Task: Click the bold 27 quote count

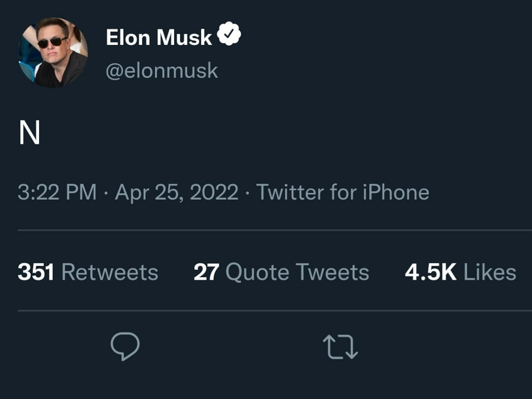Action: 206,272
